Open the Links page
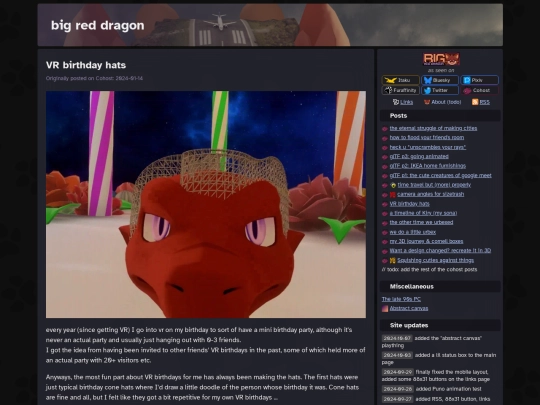 point(406,102)
